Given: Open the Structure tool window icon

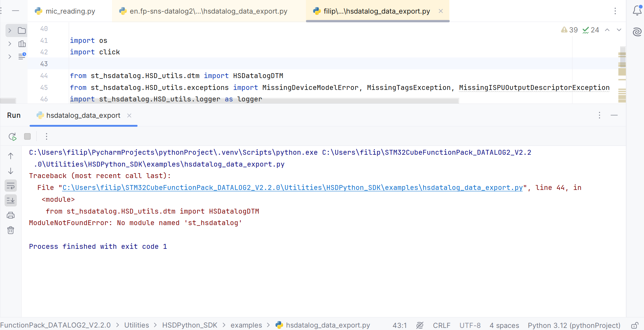Looking at the screenshot, I should (x=22, y=44).
